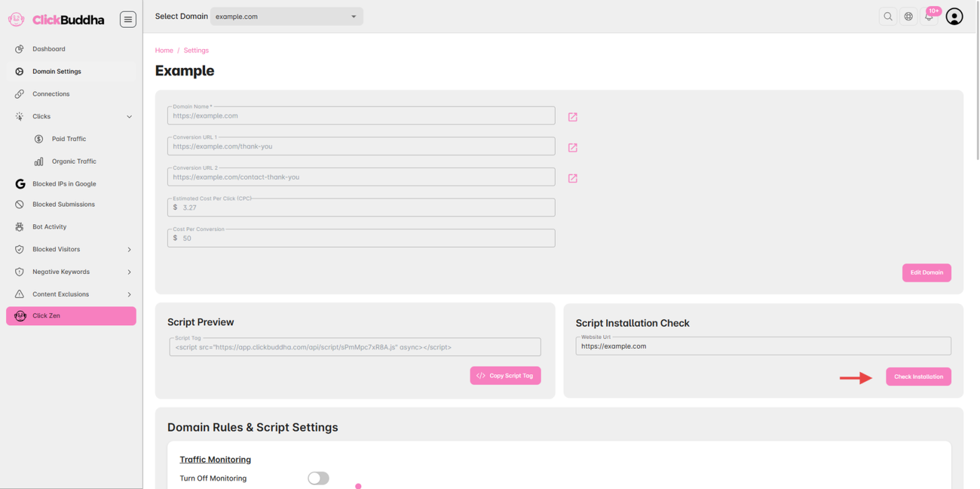Click the Estimated Cost Per Click field

[x=361, y=207]
